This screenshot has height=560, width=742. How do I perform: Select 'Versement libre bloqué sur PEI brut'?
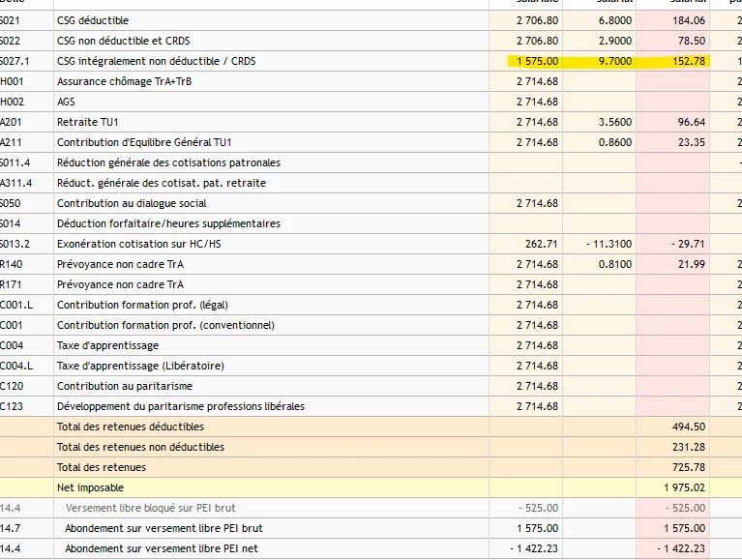151,509
